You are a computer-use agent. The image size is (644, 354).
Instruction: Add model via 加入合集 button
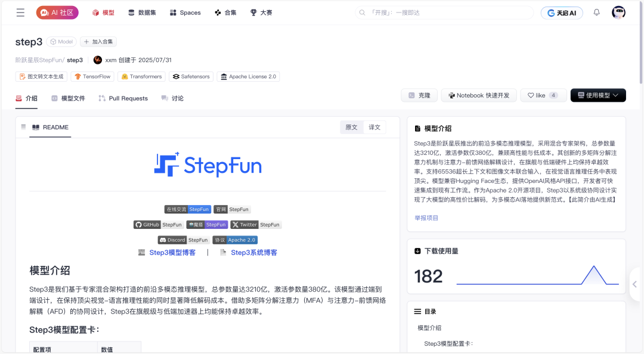98,42
